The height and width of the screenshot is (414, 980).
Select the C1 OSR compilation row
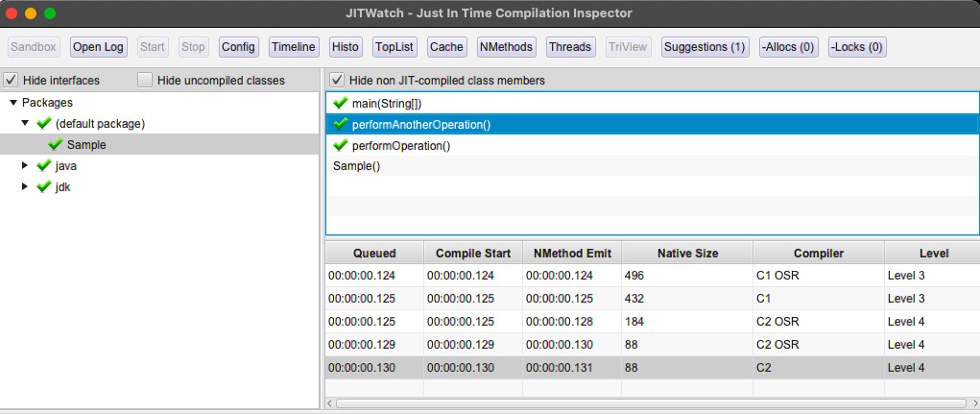coord(653,275)
